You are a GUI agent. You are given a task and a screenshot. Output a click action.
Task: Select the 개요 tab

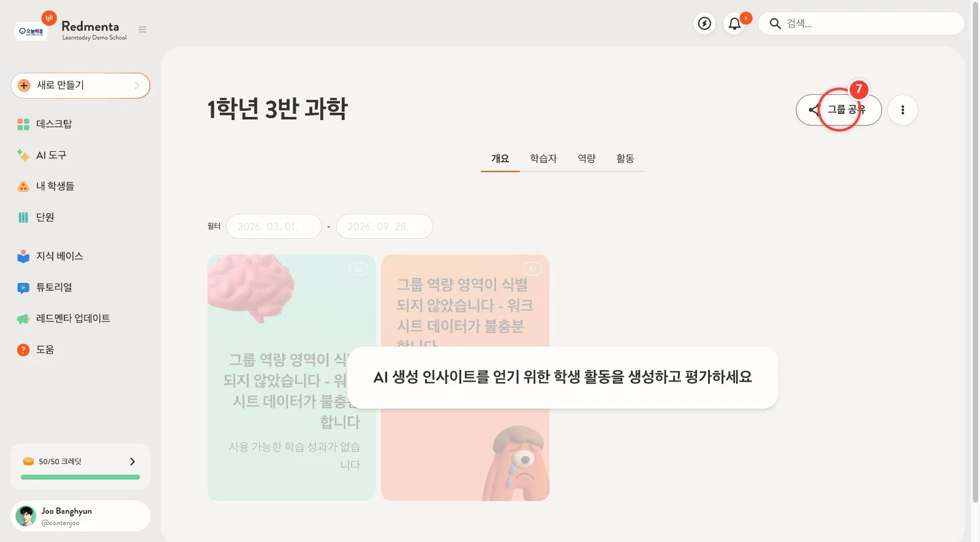click(500, 159)
